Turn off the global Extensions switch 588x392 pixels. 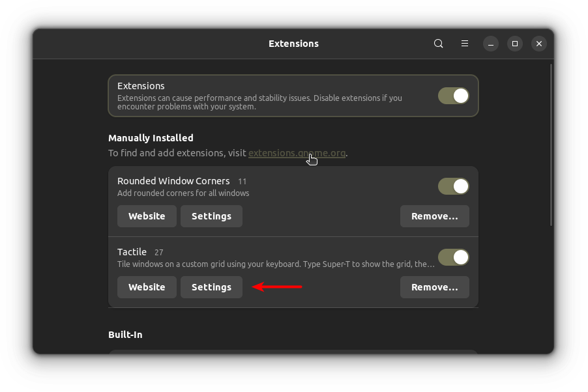click(454, 96)
